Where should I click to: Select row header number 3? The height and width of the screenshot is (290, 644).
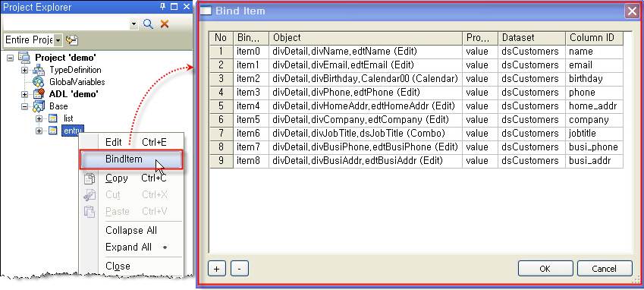(221, 79)
